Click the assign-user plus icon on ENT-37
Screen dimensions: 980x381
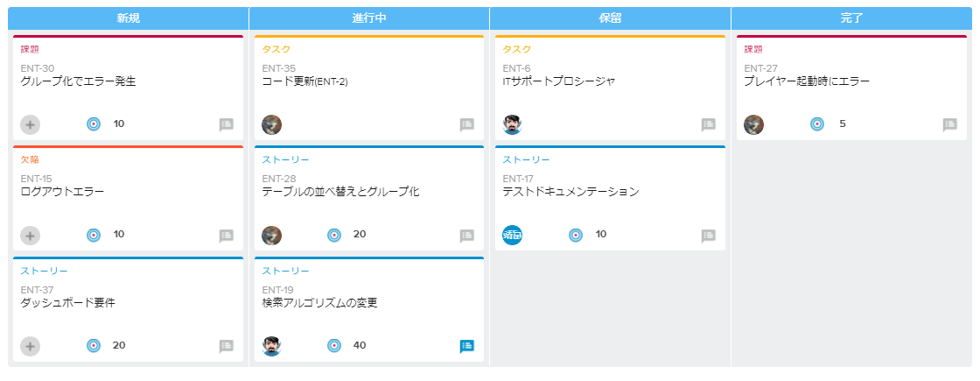30,346
